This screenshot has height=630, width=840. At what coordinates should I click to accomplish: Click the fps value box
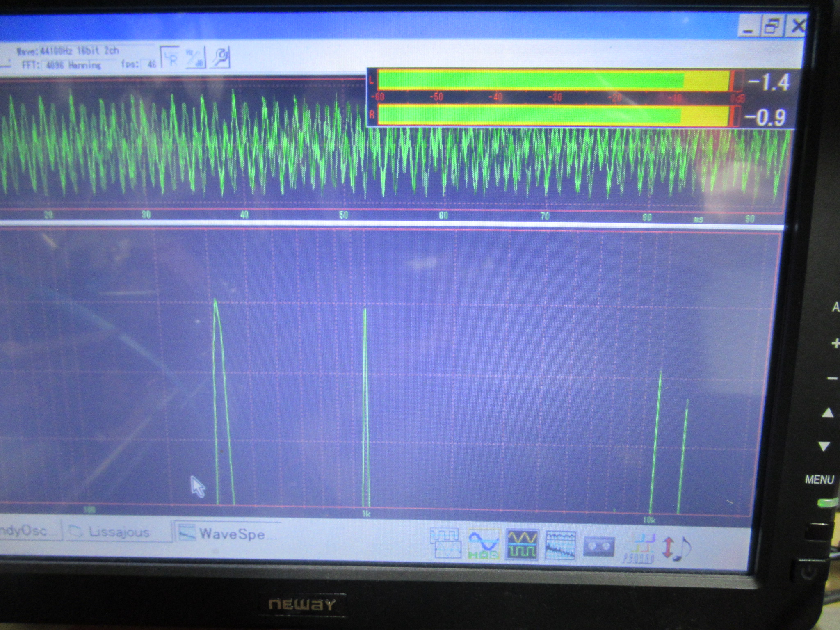point(150,64)
